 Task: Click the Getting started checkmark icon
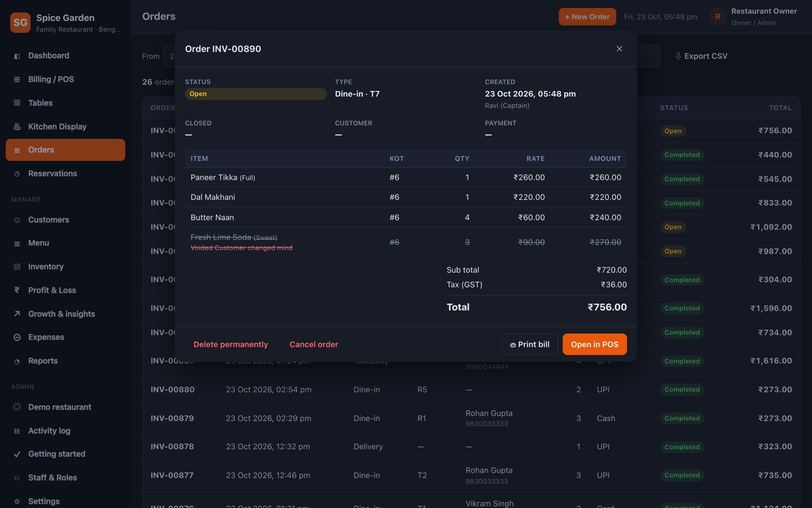(x=17, y=454)
